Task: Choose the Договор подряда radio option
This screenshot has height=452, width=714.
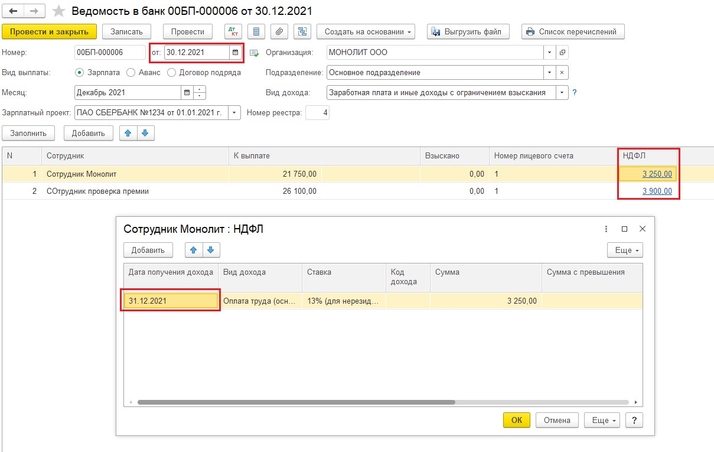Action: coord(172,73)
